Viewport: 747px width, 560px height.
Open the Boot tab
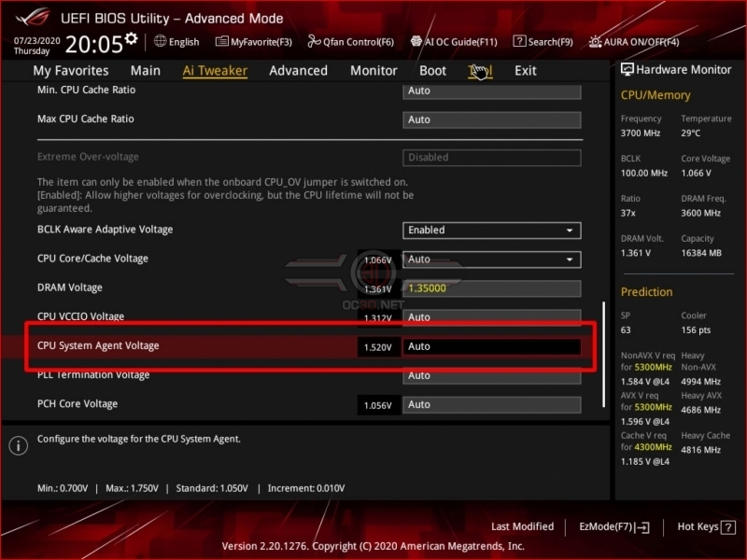tap(432, 71)
